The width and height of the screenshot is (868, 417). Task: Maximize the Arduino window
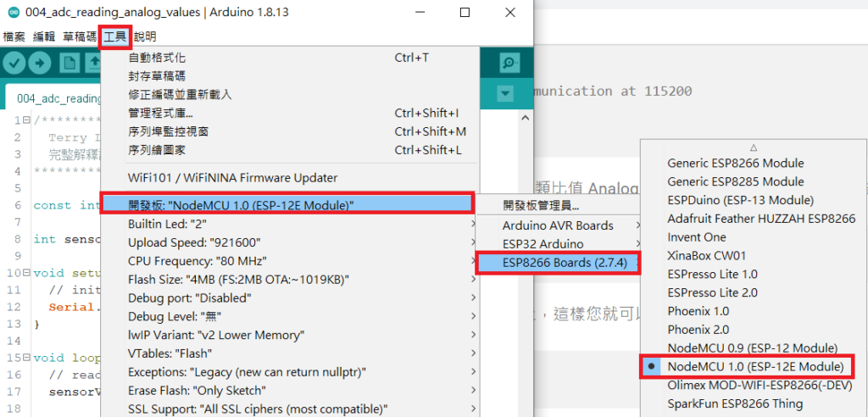tap(465, 13)
